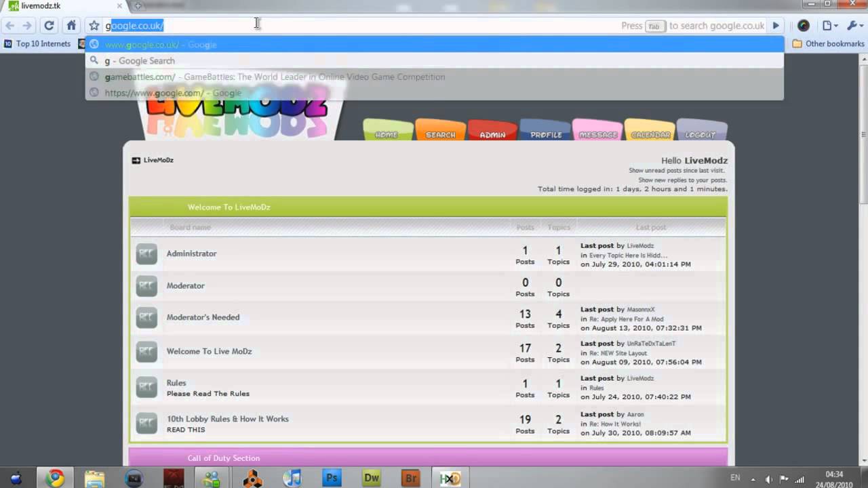Open the 'Re: How It Works!' last post
868x488 pixels.
click(x=615, y=424)
